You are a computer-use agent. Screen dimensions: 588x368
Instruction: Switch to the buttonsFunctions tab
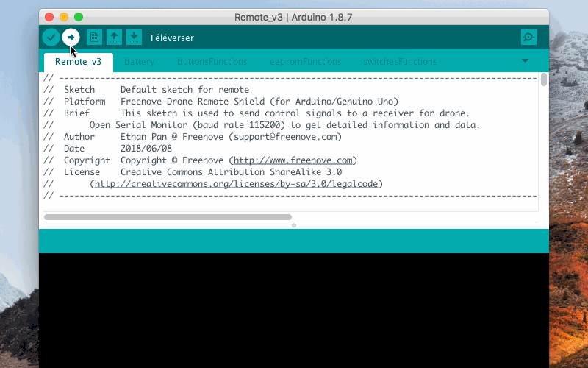pos(212,62)
